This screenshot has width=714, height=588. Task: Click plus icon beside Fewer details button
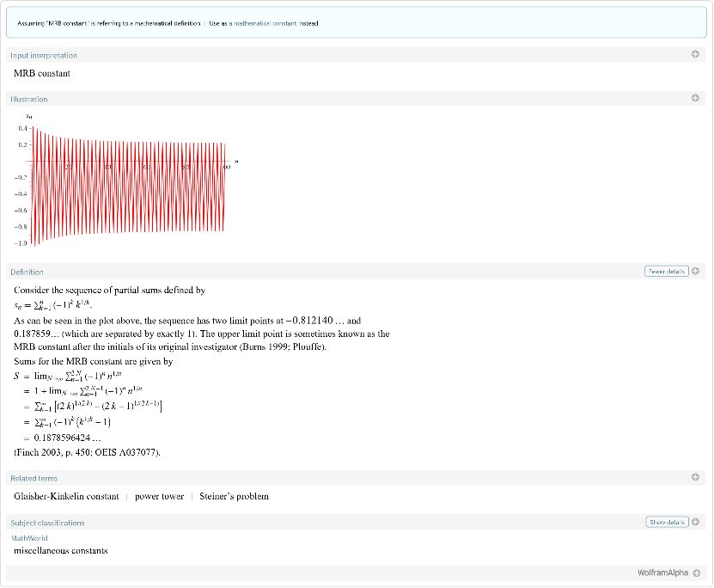point(695,272)
